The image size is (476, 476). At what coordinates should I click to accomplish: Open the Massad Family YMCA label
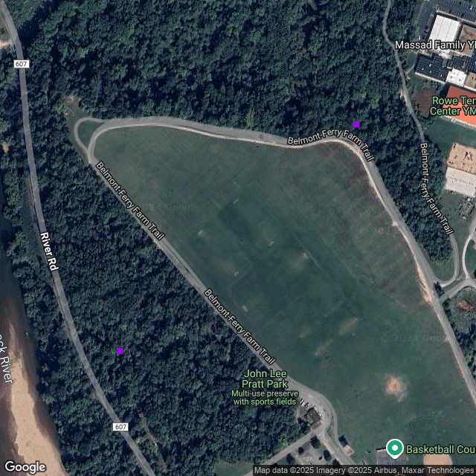pyautogui.click(x=435, y=45)
